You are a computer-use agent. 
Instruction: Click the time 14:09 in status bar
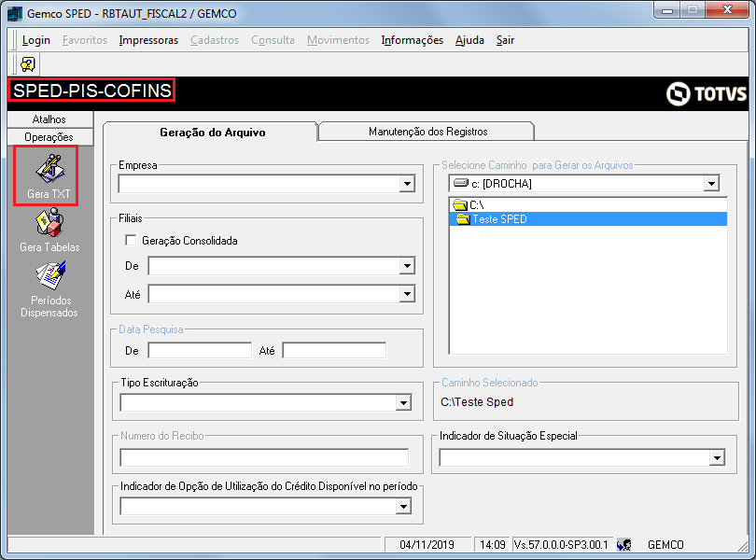492,544
